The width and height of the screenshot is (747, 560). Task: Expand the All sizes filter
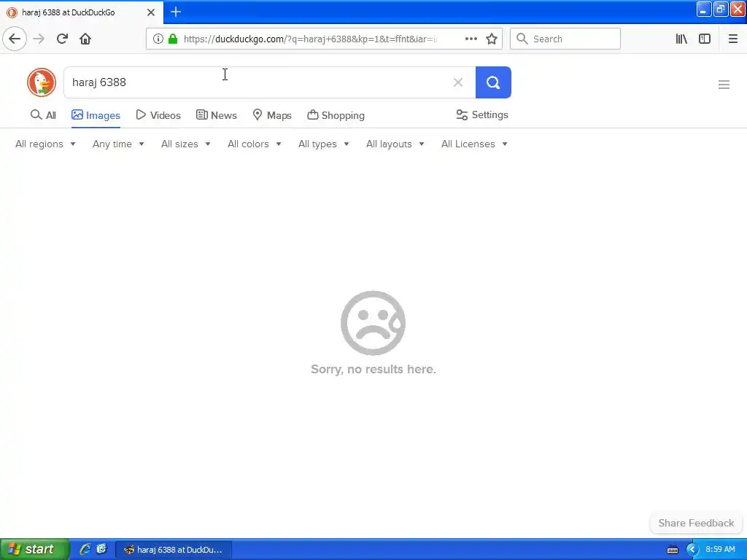pyautogui.click(x=186, y=144)
